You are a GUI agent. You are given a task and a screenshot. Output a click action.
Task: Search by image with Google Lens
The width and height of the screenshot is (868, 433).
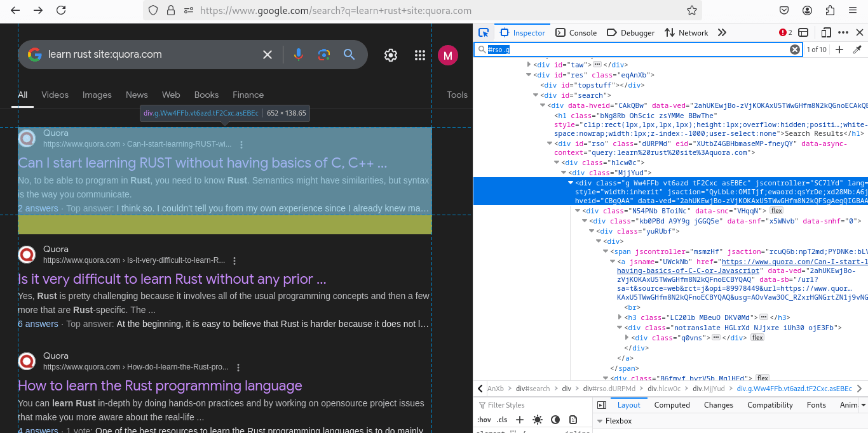point(324,55)
